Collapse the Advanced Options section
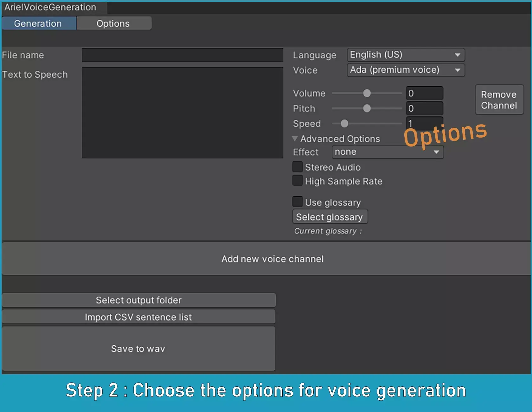 click(295, 138)
